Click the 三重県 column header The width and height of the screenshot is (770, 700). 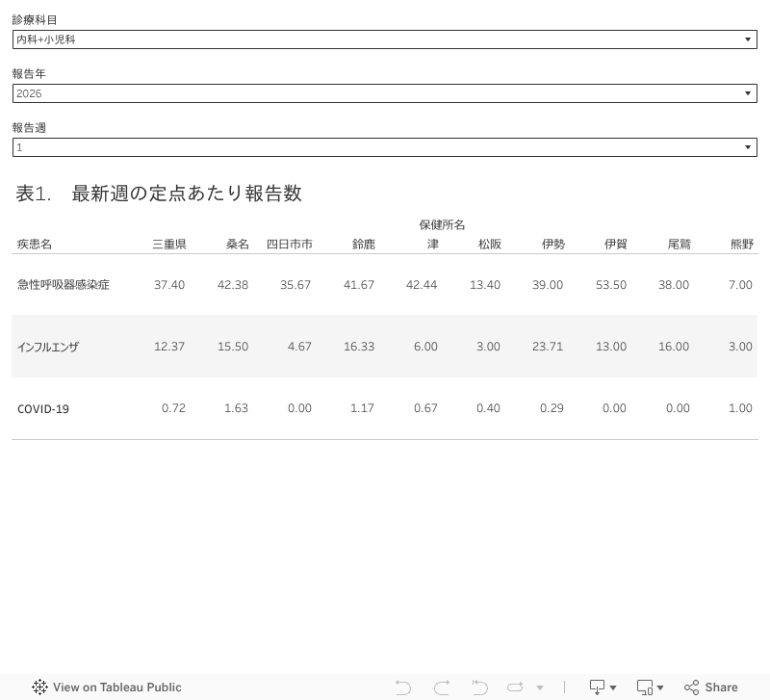168,245
